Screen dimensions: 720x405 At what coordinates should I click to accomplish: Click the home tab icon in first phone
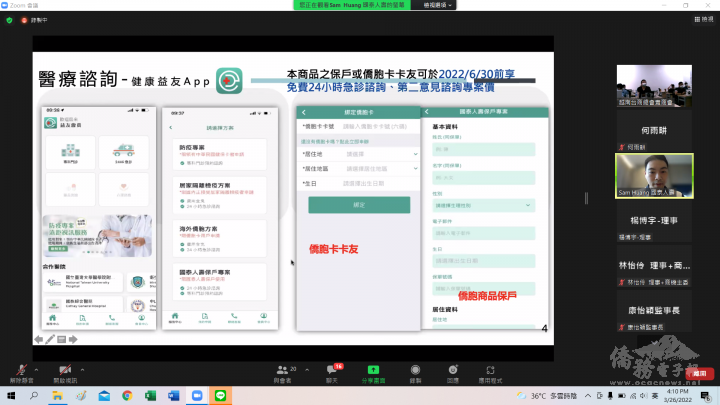pyautogui.click(x=52, y=320)
